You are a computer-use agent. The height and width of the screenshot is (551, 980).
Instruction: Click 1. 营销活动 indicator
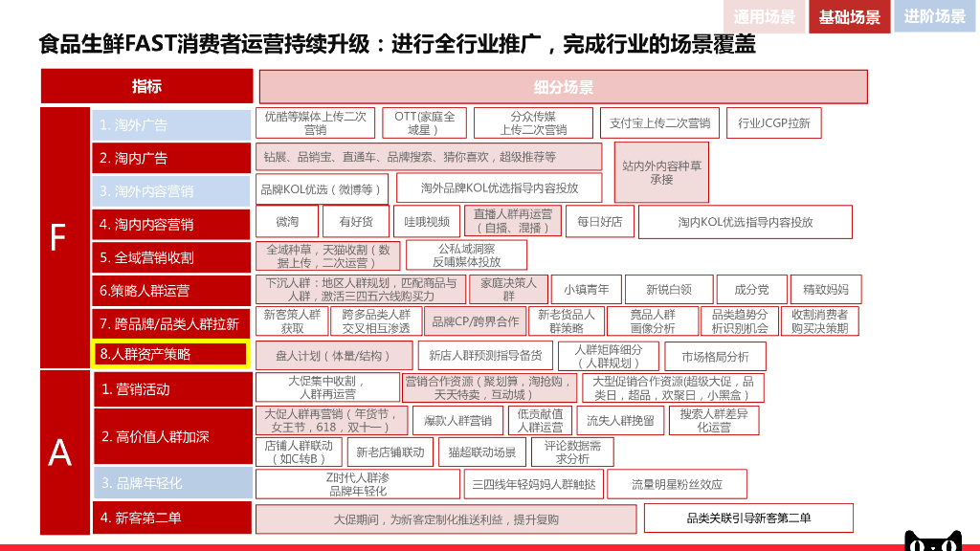[x=173, y=389]
